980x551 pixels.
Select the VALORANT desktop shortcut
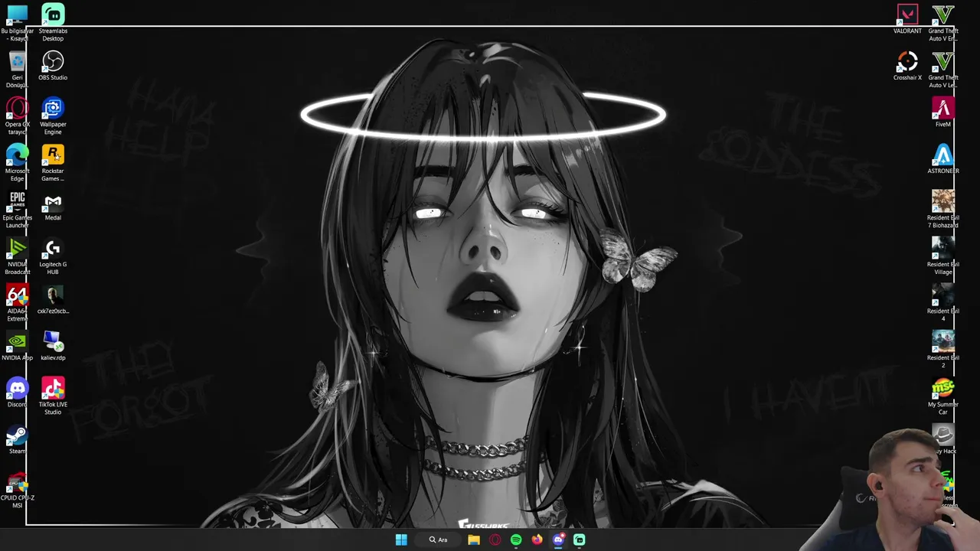907,15
